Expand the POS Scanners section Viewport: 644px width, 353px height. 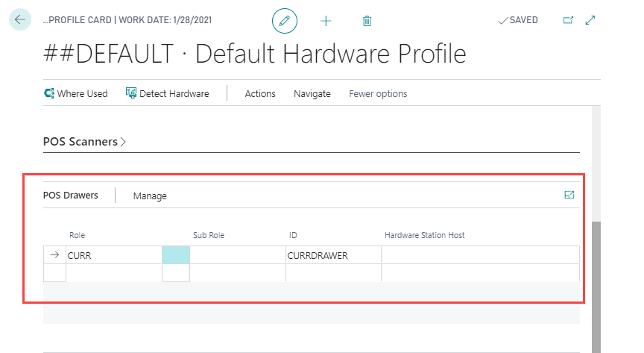[x=84, y=141]
